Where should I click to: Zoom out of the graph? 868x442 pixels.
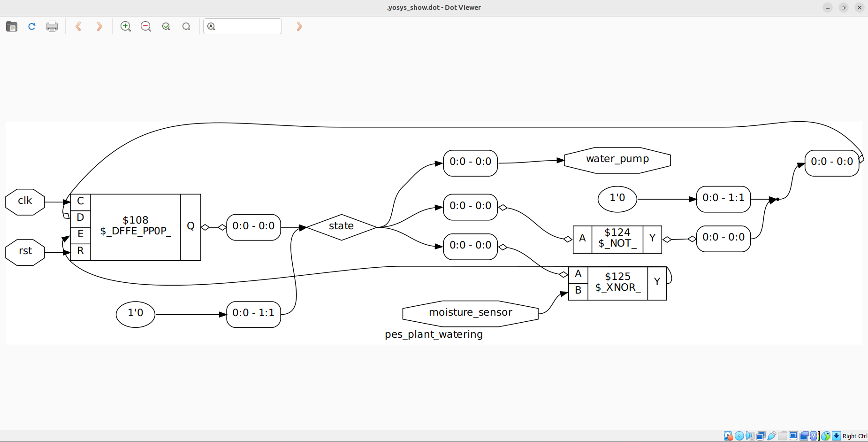pyautogui.click(x=146, y=26)
